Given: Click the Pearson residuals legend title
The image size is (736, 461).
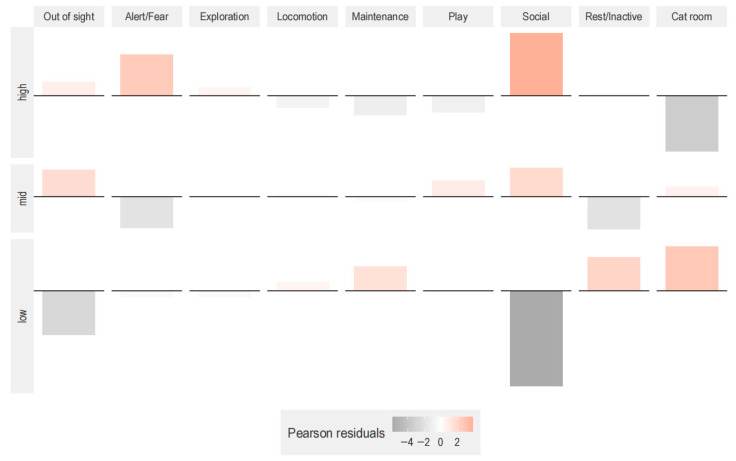Looking at the screenshot, I should [336, 433].
